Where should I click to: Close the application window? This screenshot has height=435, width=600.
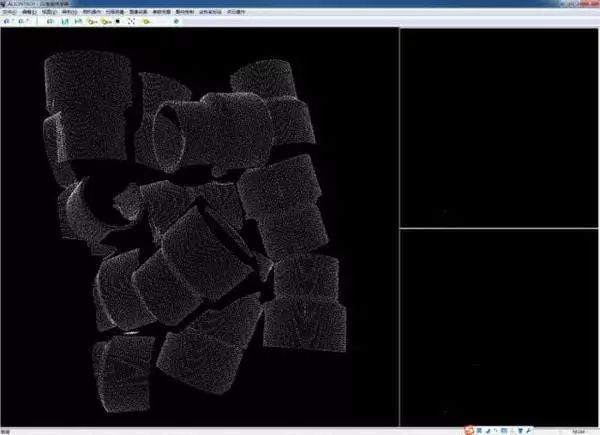[x=593, y=4]
